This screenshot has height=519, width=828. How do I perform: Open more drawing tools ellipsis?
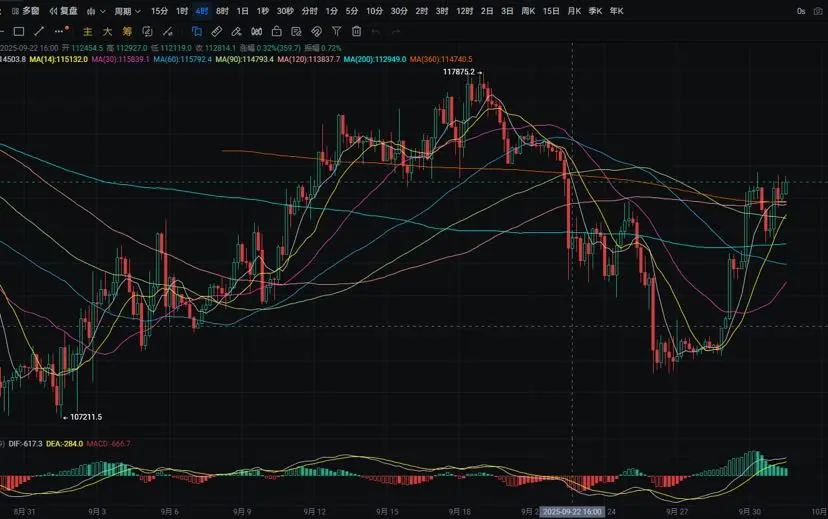[60, 31]
